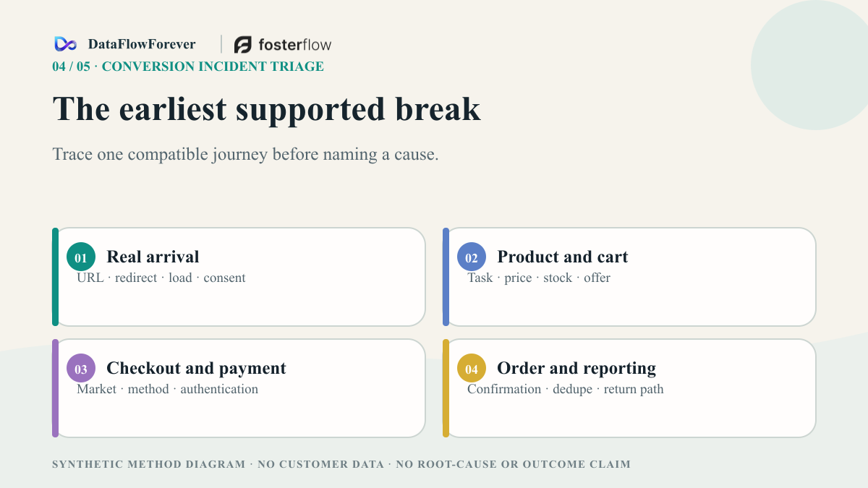Click URL redirect load consent subtext
Viewport: 868px width, 488px height.
pyautogui.click(x=161, y=278)
